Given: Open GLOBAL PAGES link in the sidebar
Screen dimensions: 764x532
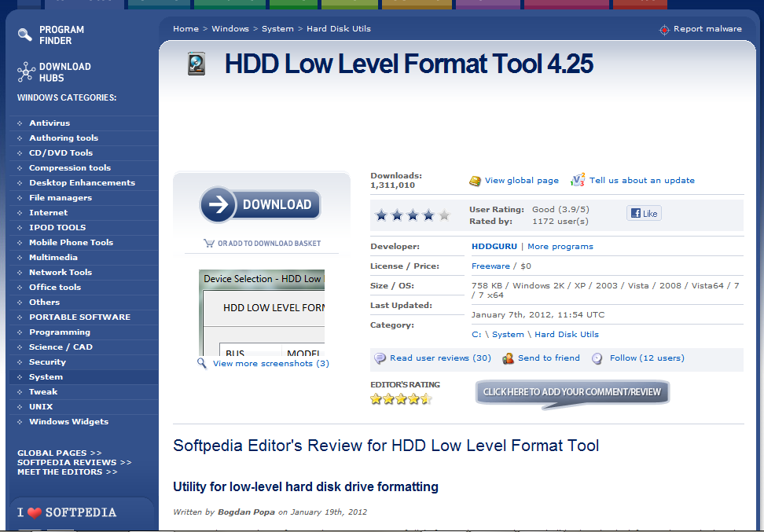Looking at the screenshot, I should tap(60, 453).
